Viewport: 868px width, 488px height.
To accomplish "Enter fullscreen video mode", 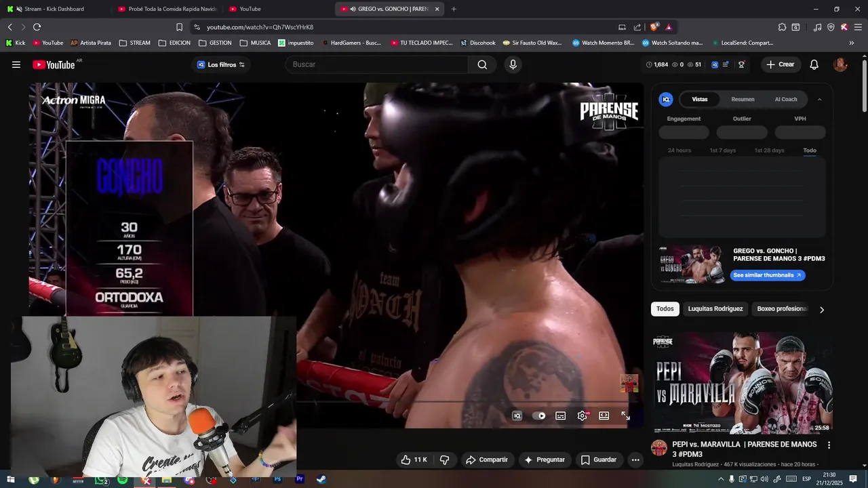I will point(626,415).
